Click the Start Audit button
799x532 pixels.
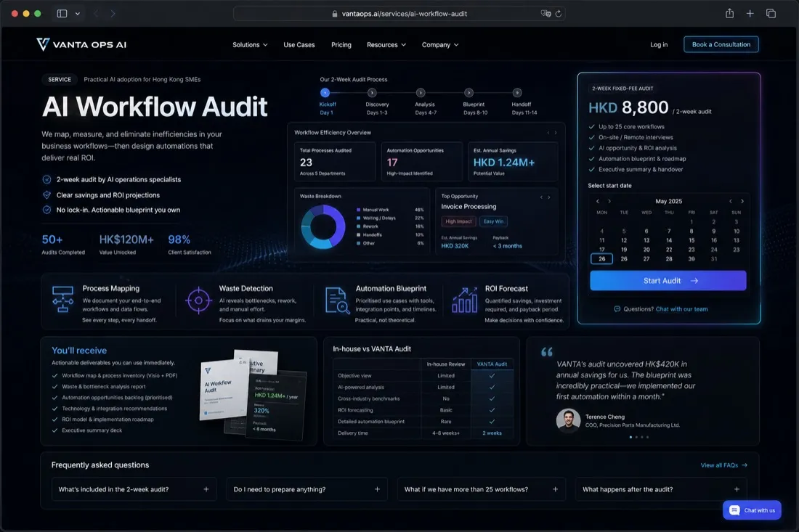pyautogui.click(x=668, y=280)
